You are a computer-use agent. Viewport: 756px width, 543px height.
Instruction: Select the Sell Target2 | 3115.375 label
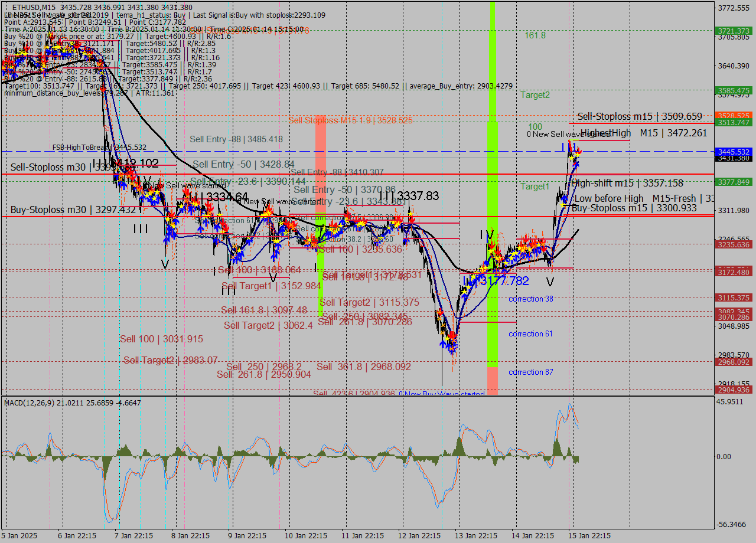coord(369,303)
